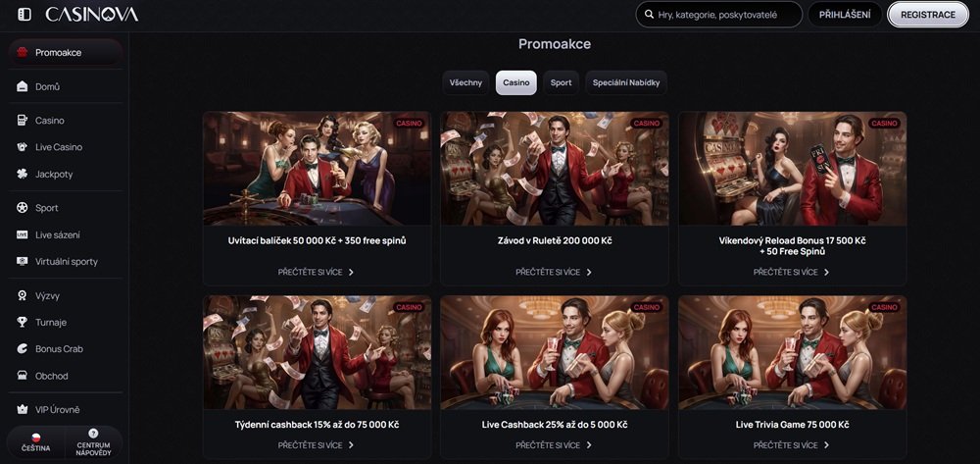Expand Uvítací balíček Přečtěte si více chevron
The image size is (980, 464).
[x=352, y=272]
